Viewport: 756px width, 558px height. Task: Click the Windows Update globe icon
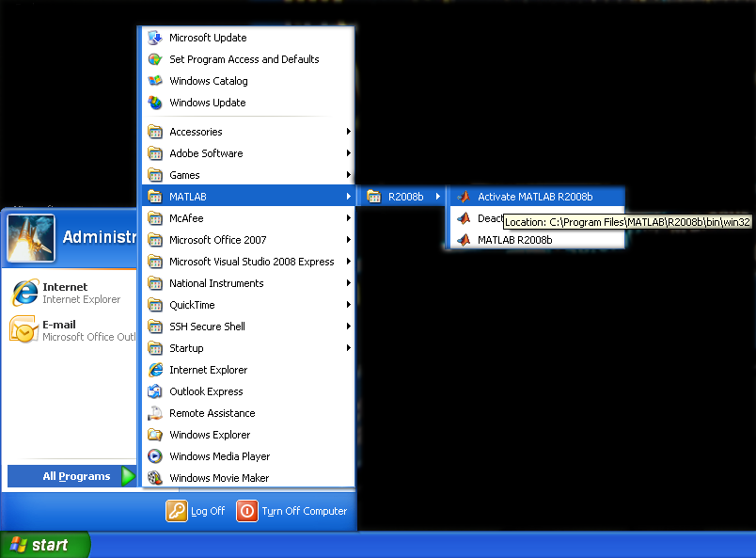pyautogui.click(x=155, y=103)
